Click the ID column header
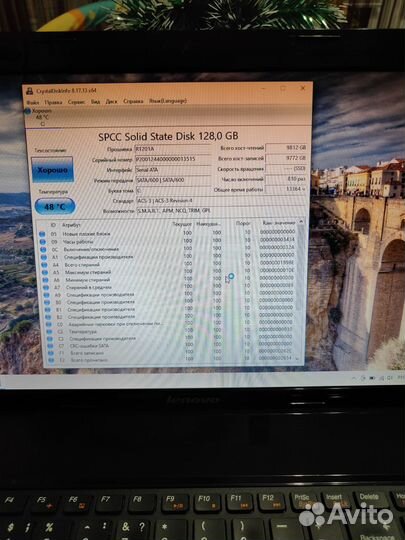The width and height of the screenshot is (405, 540). coord(53,225)
